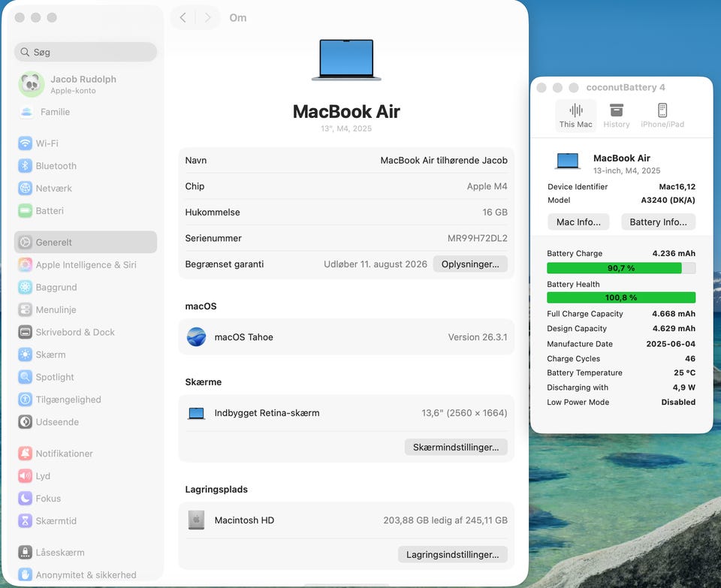The image size is (721, 588).
Task: Click serial number MR99H72DL2
Action: [478, 238]
